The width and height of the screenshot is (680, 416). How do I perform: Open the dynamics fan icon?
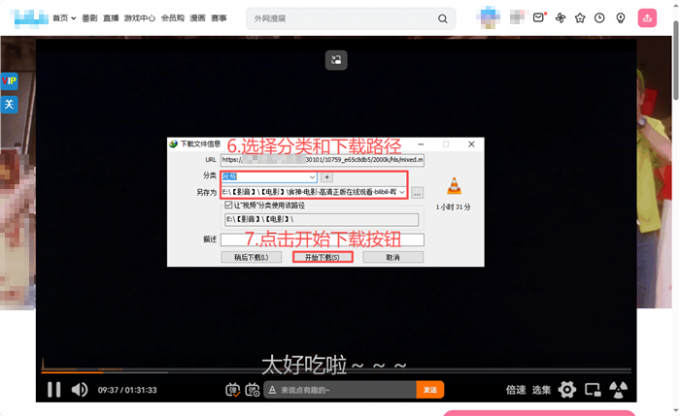click(560, 18)
